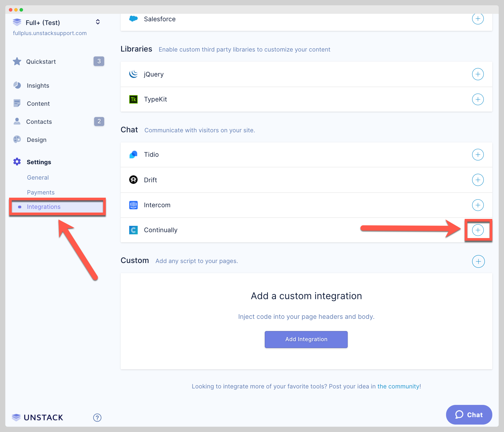Expand the Full+ (Test) site switcher
Viewport: 504px width, 432px height.
tap(98, 22)
